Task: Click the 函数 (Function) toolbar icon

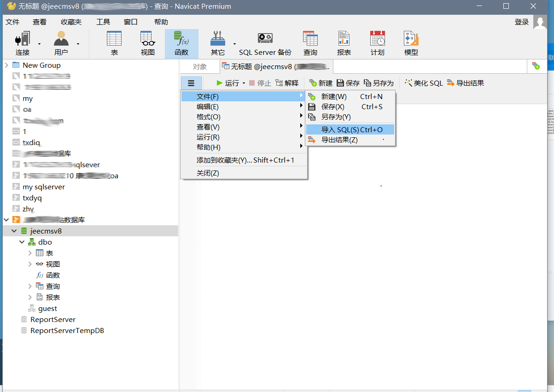Action: click(181, 43)
